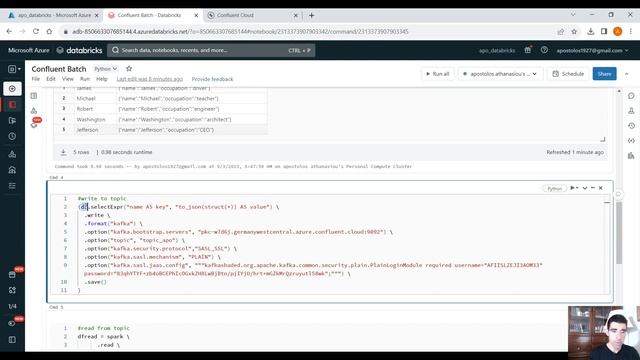Open the revision history icon
This screenshot has height=360, width=640.
coord(631,126)
